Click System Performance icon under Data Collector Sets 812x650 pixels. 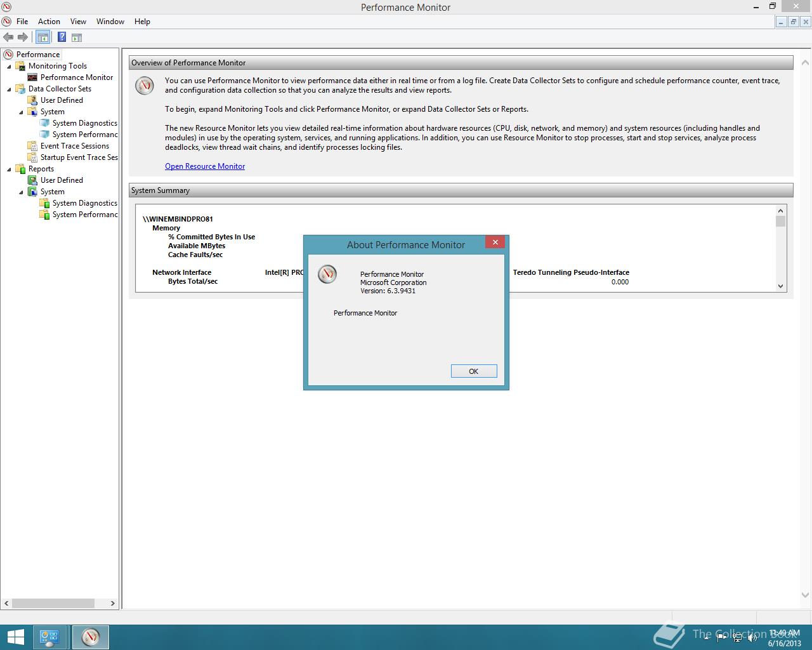[44, 135]
